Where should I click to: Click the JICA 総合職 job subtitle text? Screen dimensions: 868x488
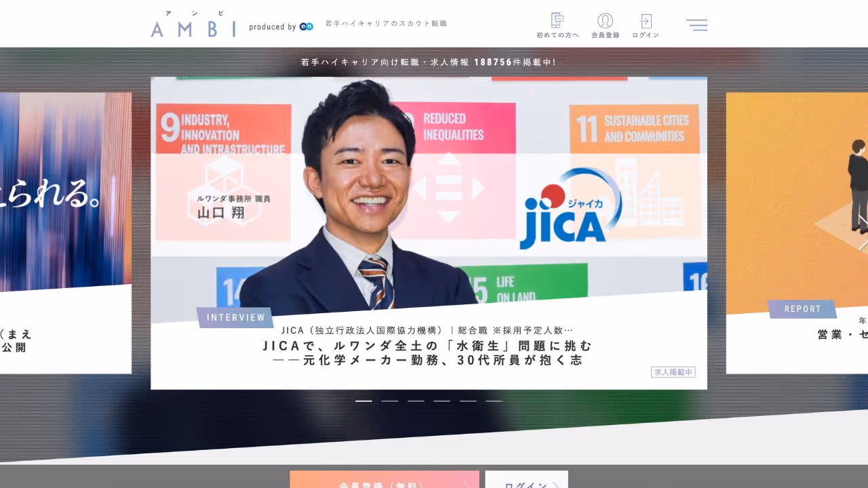427,330
